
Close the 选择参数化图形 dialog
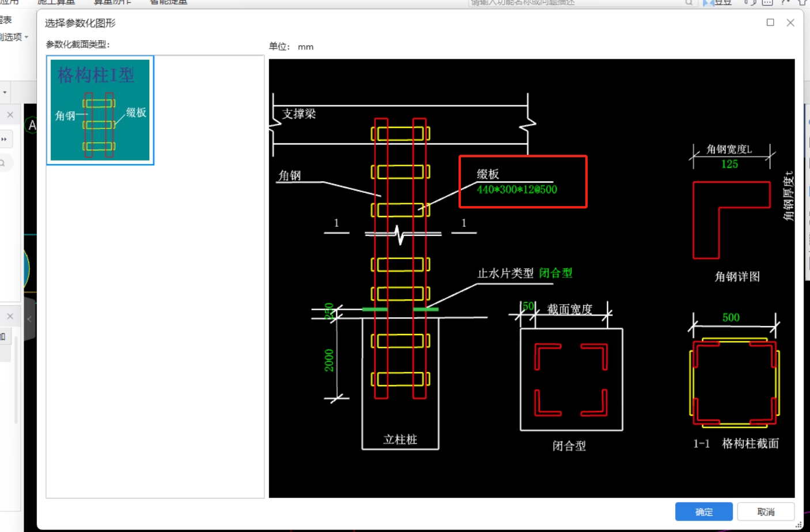coord(790,22)
